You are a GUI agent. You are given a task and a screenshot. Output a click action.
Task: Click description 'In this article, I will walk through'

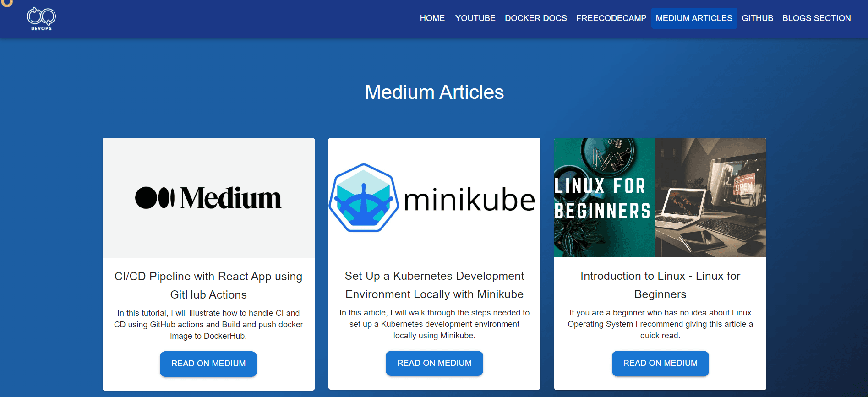click(x=434, y=324)
